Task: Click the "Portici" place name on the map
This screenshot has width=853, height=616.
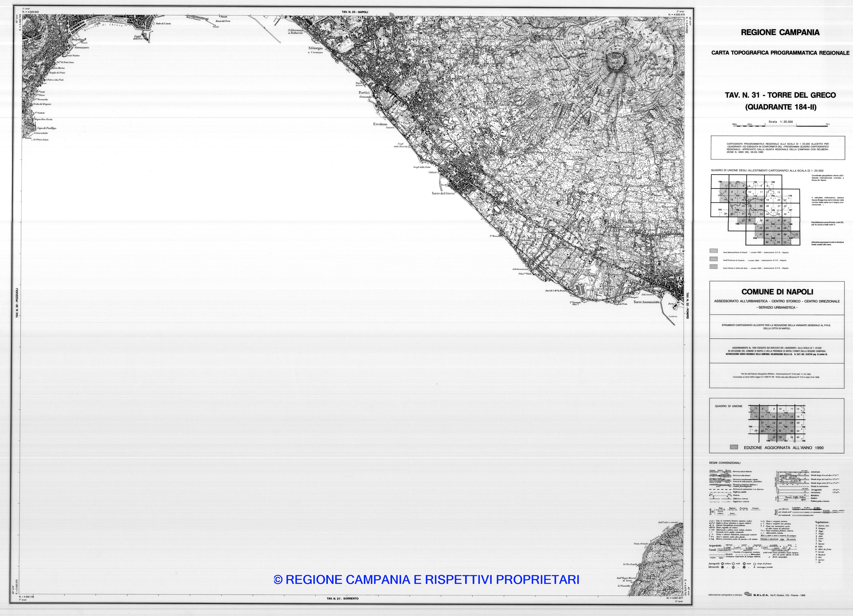Action: coord(364,93)
